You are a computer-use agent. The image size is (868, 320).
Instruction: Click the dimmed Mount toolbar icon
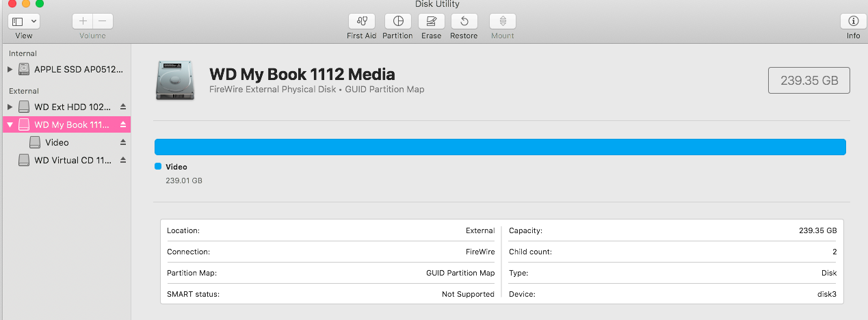(x=503, y=21)
